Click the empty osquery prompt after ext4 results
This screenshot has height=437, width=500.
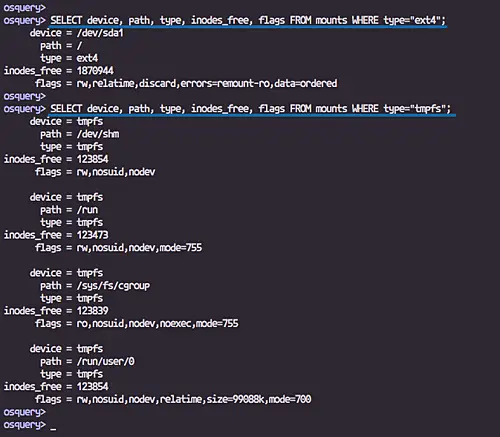click(x=25, y=96)
